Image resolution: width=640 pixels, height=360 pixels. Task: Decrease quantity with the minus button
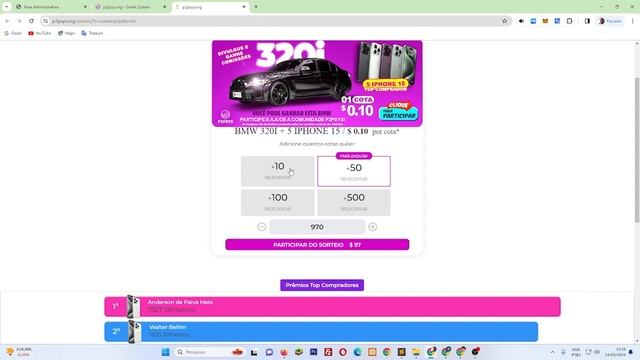click(262, 227)
